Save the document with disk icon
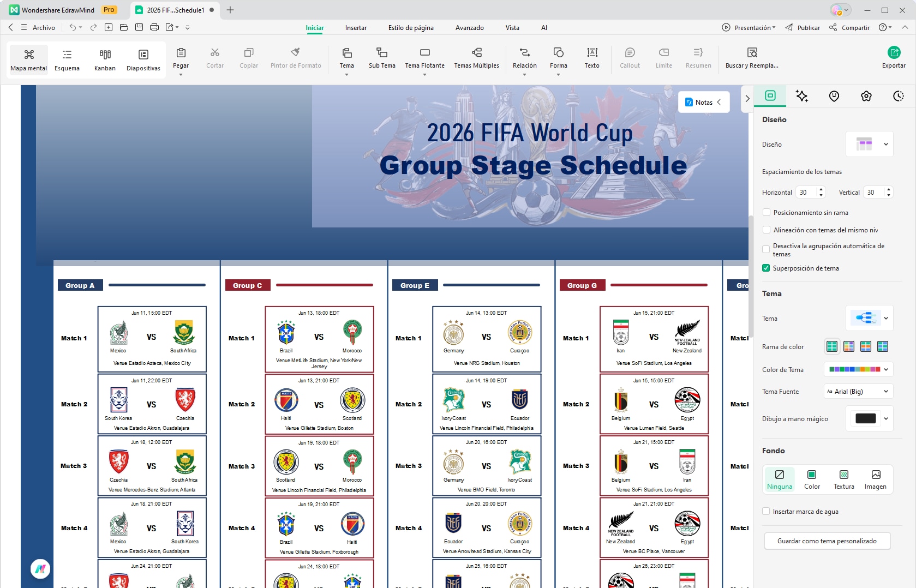The image size is (916, 588). coord(139,27)
